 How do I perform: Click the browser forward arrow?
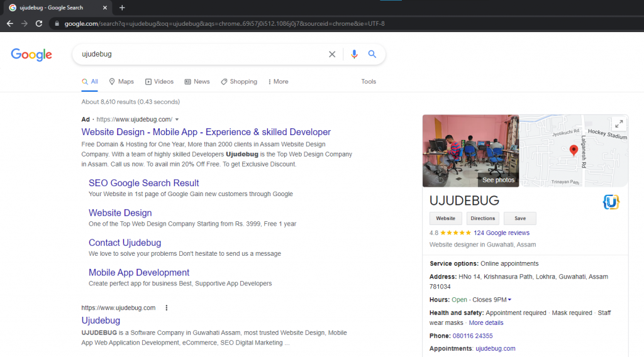coord(25,24)
